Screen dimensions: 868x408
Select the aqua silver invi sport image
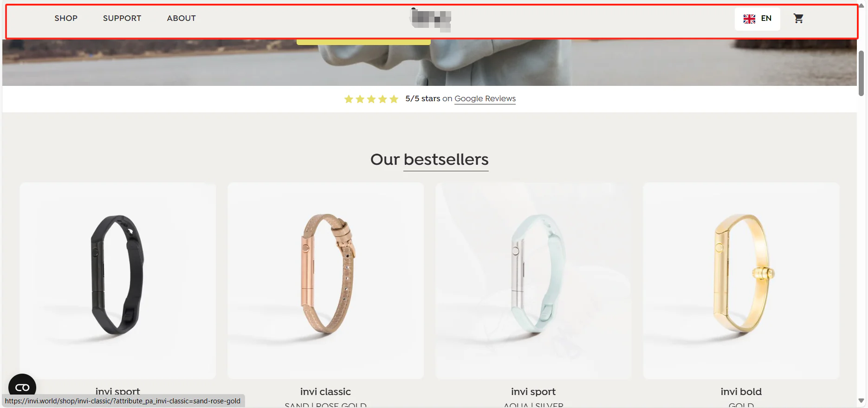pyautogui.click(x=533, y=280)
